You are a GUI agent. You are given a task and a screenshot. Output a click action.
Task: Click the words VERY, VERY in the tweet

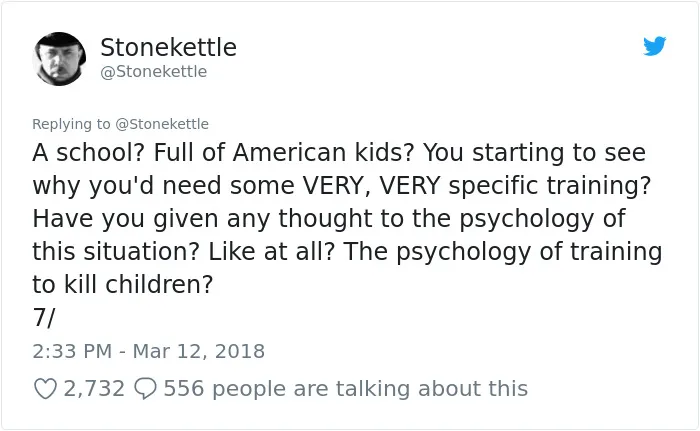[x=371, y=185]
